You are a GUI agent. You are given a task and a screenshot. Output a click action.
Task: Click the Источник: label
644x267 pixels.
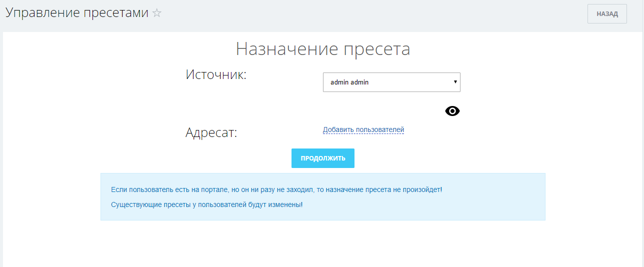point(216,75)
